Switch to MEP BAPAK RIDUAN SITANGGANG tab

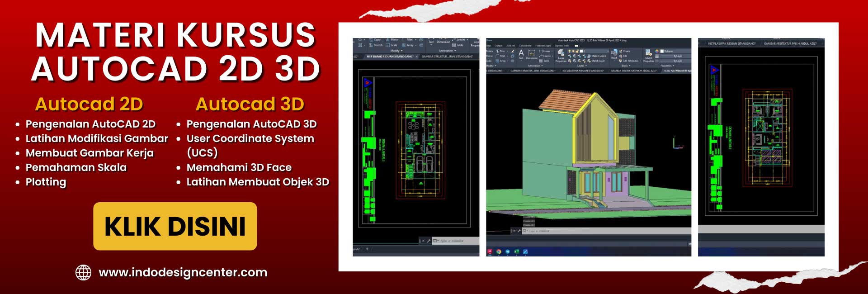point(390,57)
